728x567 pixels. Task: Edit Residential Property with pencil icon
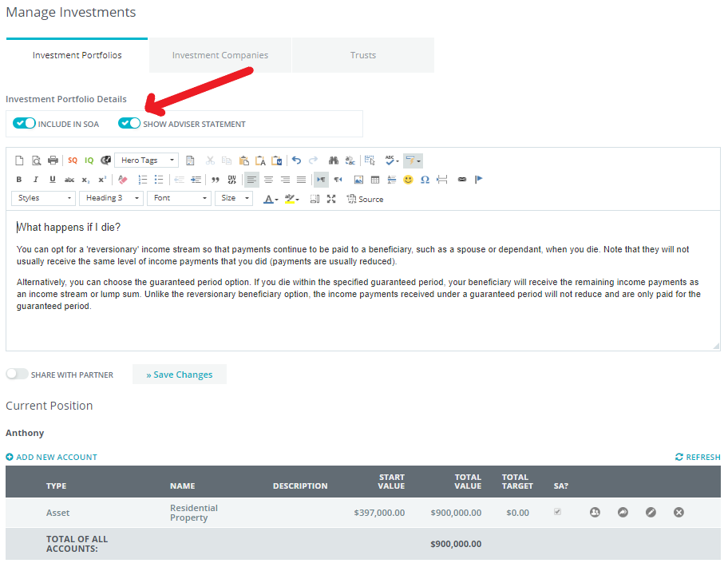(x=651, y=512)
